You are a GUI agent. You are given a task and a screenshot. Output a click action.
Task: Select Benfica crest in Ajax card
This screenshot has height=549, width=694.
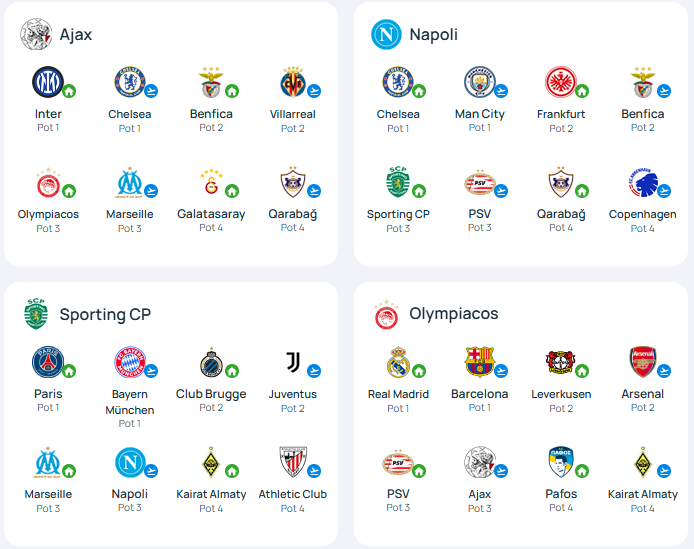(x=211, y=82)
